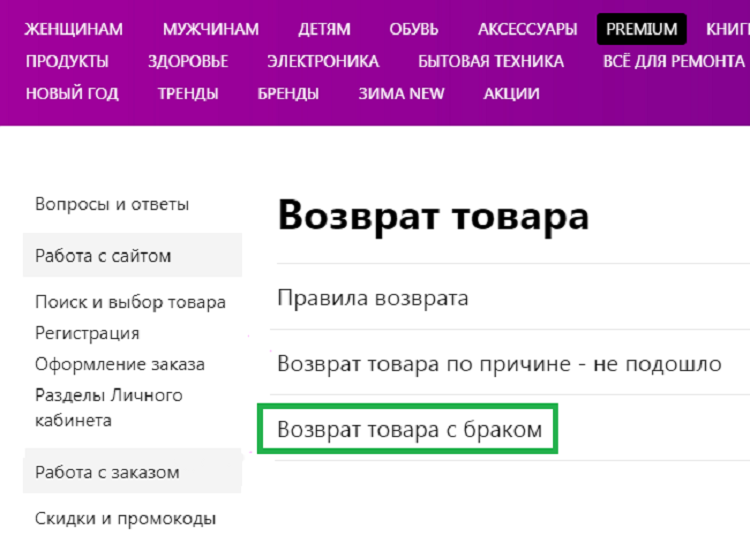Go to ЗИМА NEW section
Screen dimensions: 750x536
click(401, 93)
